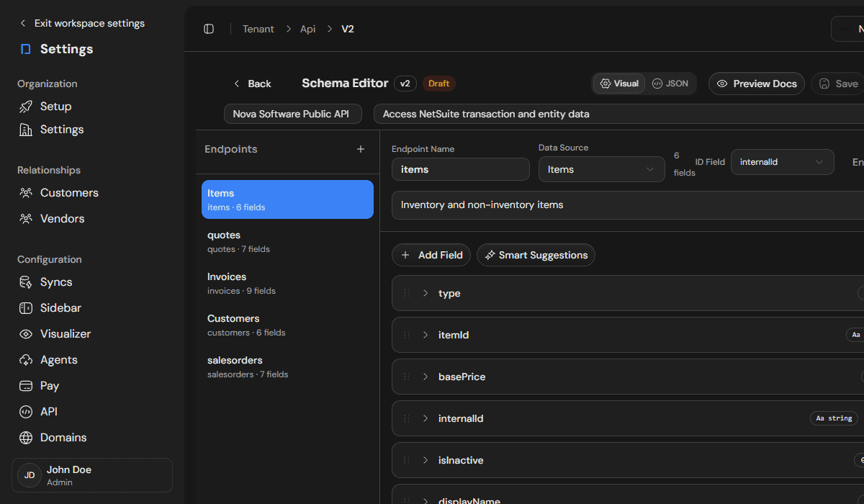This screenshot has width=864, height=504.
Task: Switch to JSON editor mode
Action: click(670, 84)
